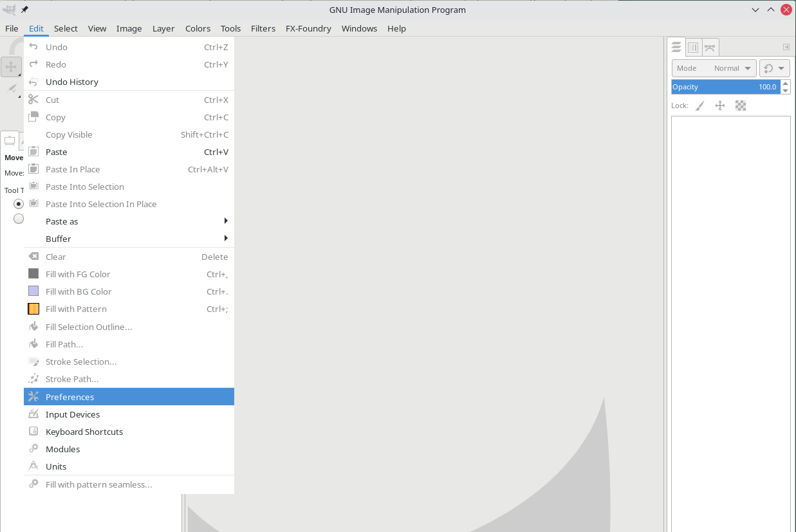The image size is (796, 532).
Task: Choose Clear in the Edit menu
Action: 129,257
